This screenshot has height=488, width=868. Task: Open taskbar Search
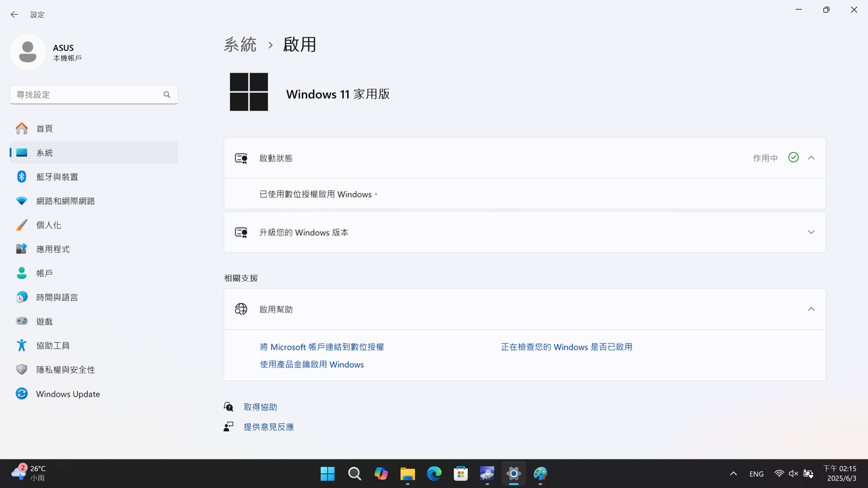(x=354, y=474)
